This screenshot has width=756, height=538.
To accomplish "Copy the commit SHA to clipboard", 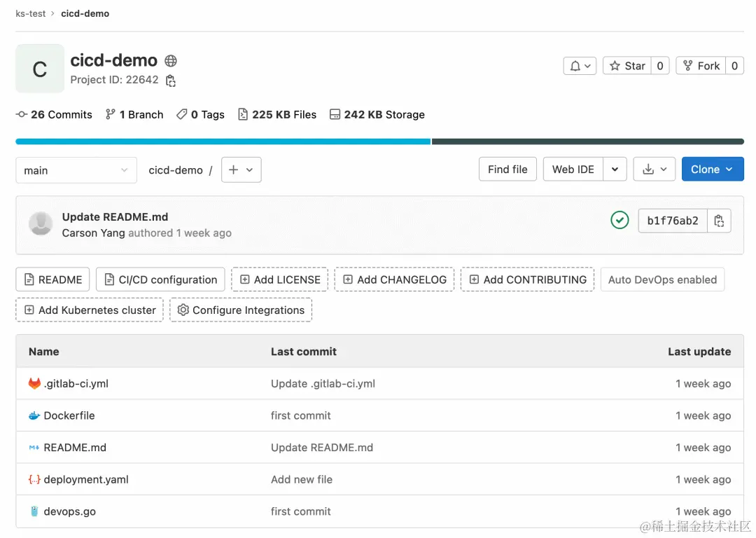I will coord(719,221).
